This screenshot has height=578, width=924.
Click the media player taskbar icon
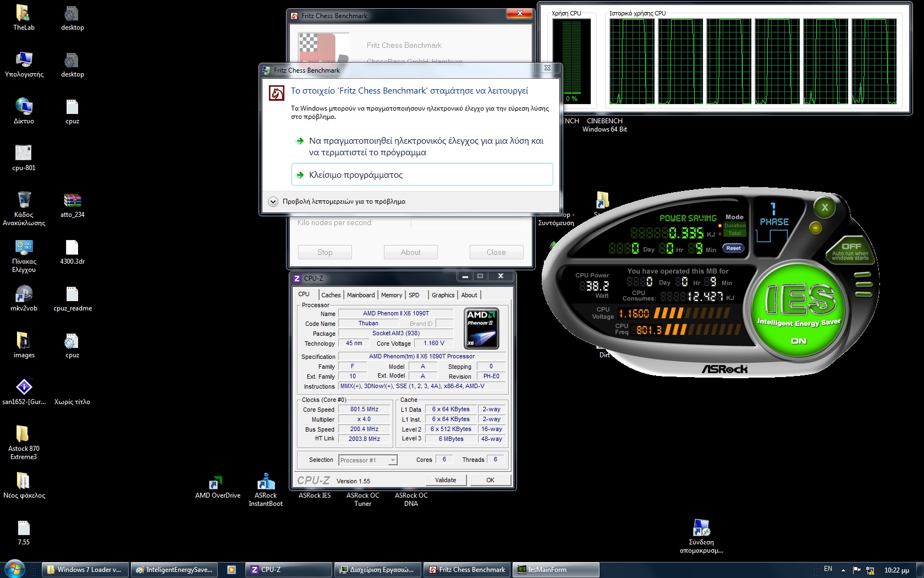tap(232, 570)
